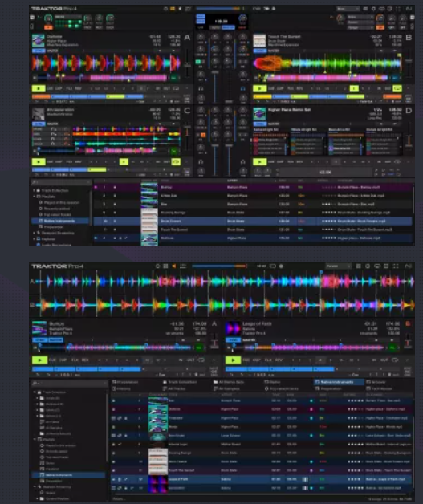Click fullscreen icon in bottom window header
The image size is (423, 504).
[x=396, y=266]
